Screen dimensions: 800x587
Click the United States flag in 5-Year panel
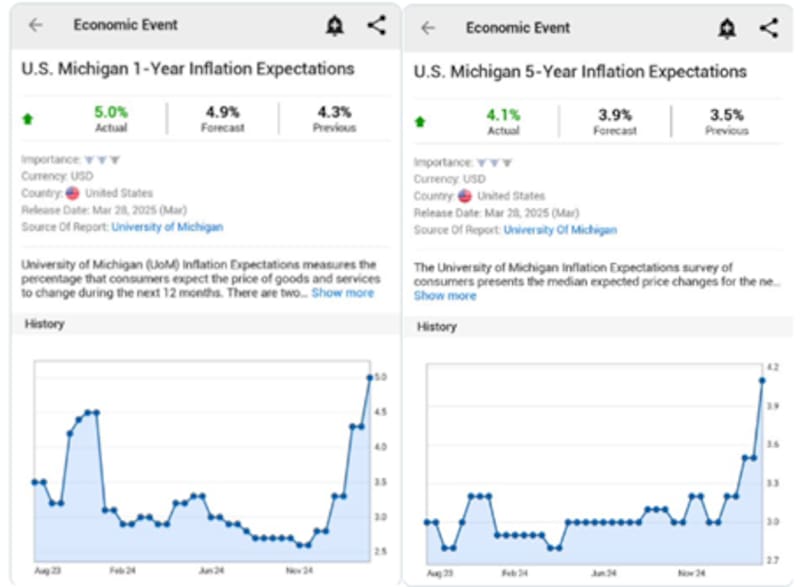pos(465,196)
